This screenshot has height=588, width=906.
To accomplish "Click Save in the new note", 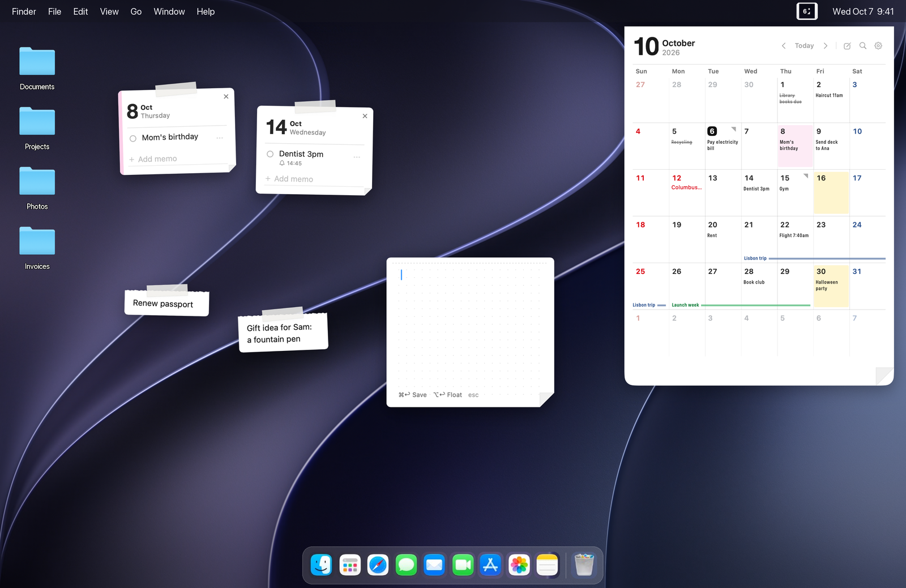I will (x=413, y=395).
